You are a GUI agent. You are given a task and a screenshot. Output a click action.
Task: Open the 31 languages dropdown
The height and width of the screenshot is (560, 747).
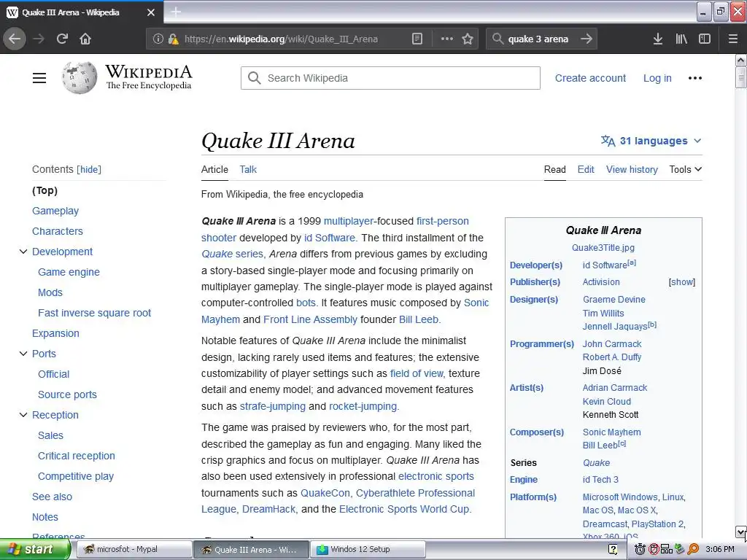[x=651, y=141]
